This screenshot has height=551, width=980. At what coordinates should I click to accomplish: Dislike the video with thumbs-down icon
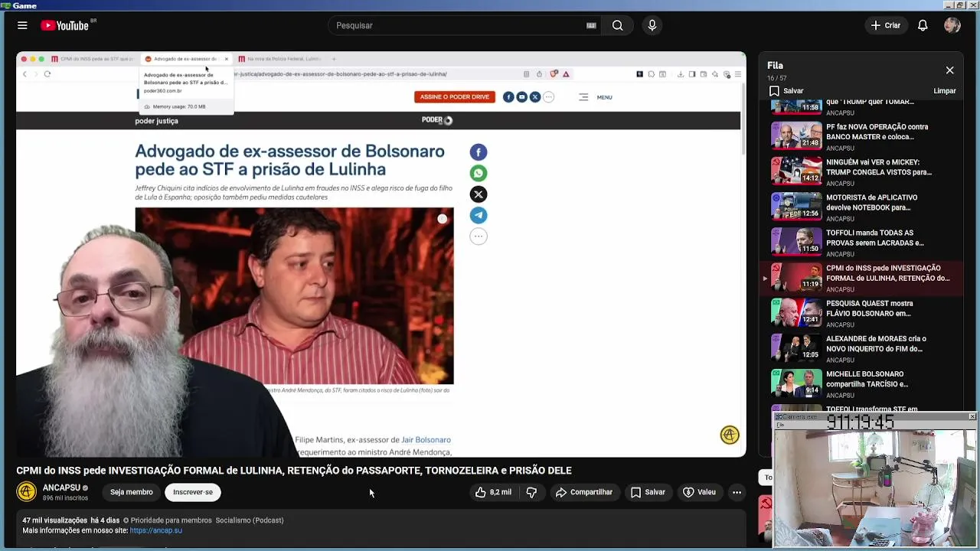[531, 492]
